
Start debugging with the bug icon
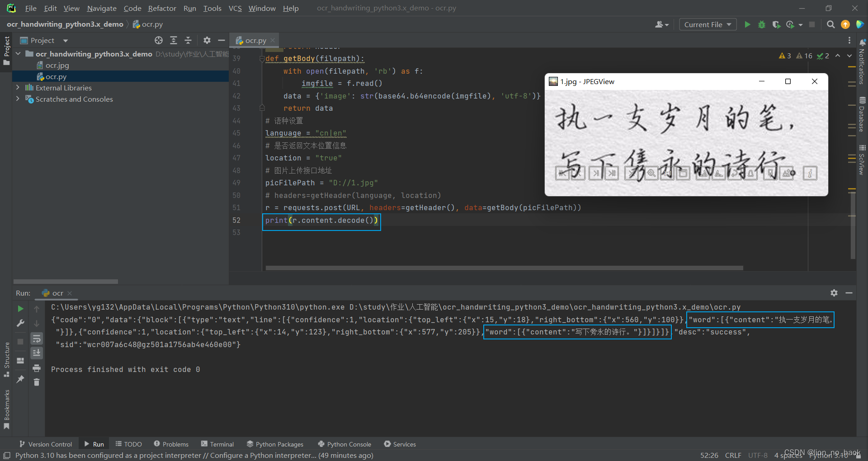[x=762, y=24]
